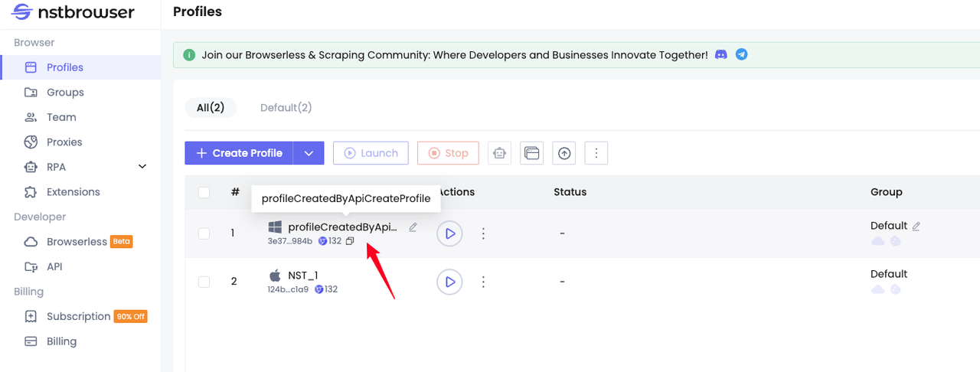Click the cloud icon in row 1 Group

pos(878,241)
